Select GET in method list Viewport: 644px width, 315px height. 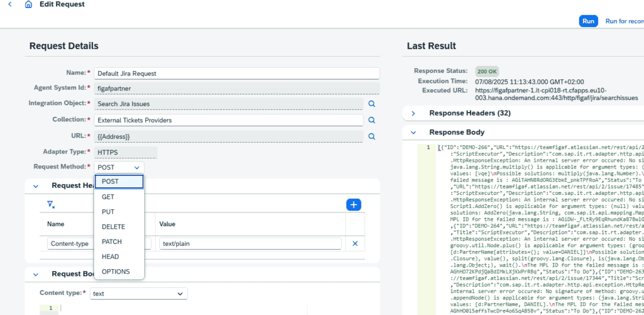click(x=119, y=197)
